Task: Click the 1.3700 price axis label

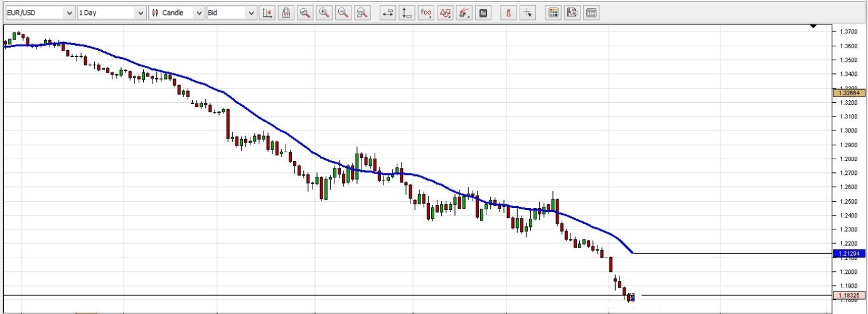Action: (x=849, y=31)
